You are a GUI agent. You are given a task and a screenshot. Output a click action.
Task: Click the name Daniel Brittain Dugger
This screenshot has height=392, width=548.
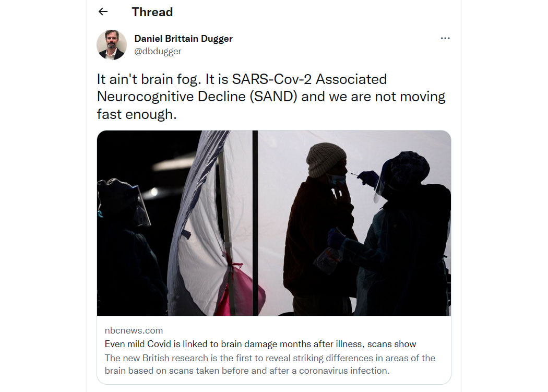coord(184,39)
